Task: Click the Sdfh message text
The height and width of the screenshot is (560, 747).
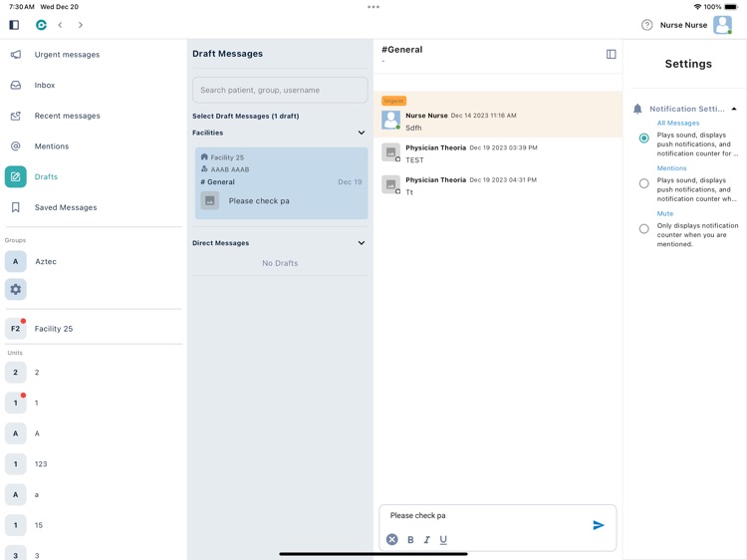Action: (413, 128)
